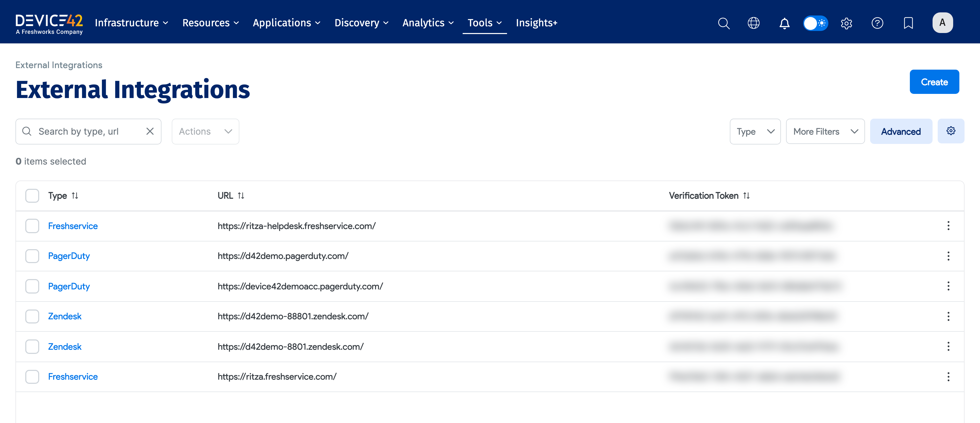Click the Device42 logo
Viewport: 980px width, 423px height.
(x=49, y=24)
